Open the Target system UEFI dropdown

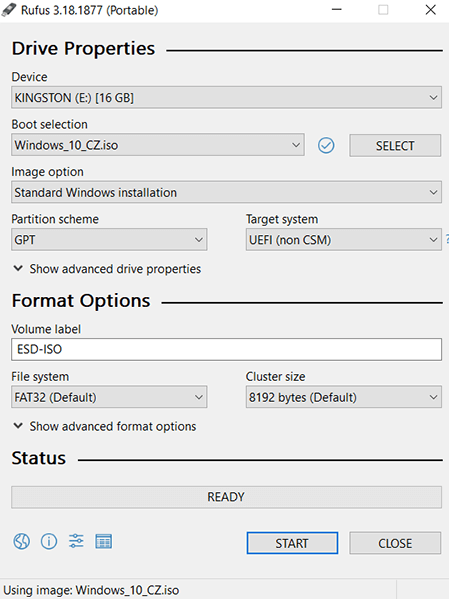point(344,240)
